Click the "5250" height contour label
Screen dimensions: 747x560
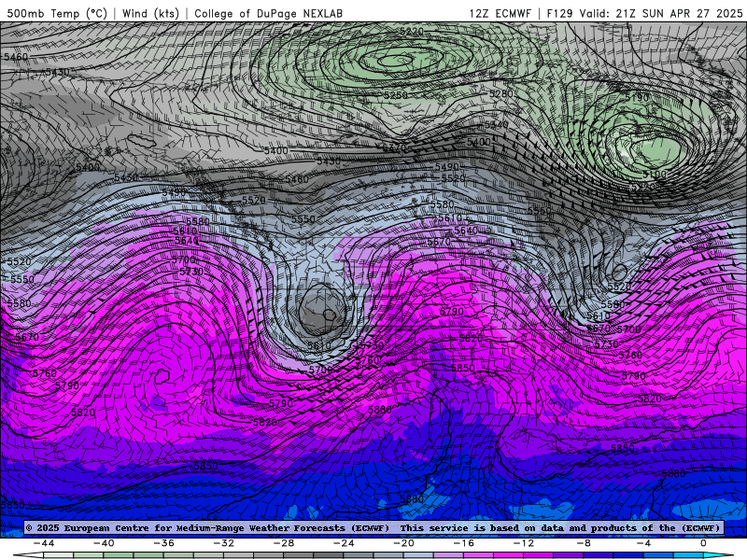396,95
